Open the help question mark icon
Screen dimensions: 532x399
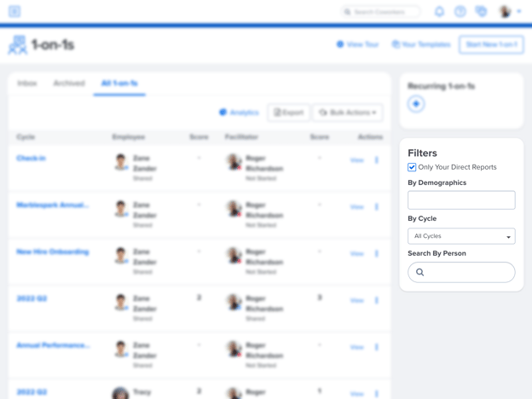460,12
